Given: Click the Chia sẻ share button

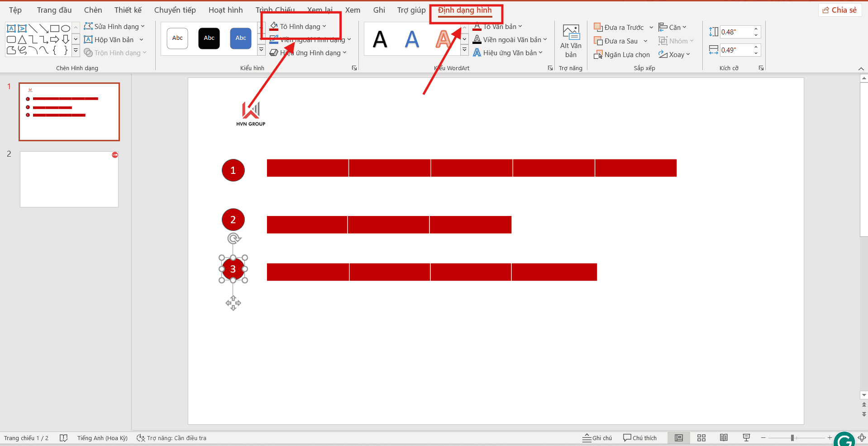Looking at the screenshot, I should (x=839, y=10).
